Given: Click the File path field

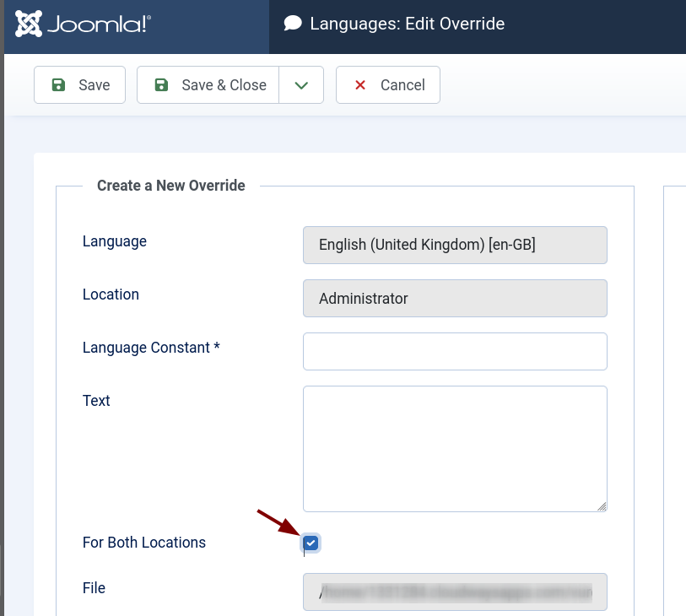Looking at the screenshot, I should (x=455, y=592).
